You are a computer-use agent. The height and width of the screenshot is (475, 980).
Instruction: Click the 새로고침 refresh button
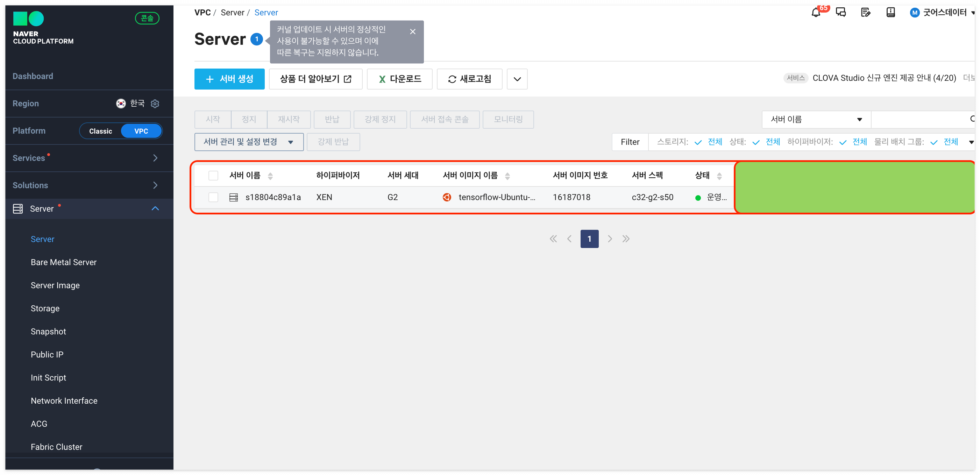tap(469, 79)
